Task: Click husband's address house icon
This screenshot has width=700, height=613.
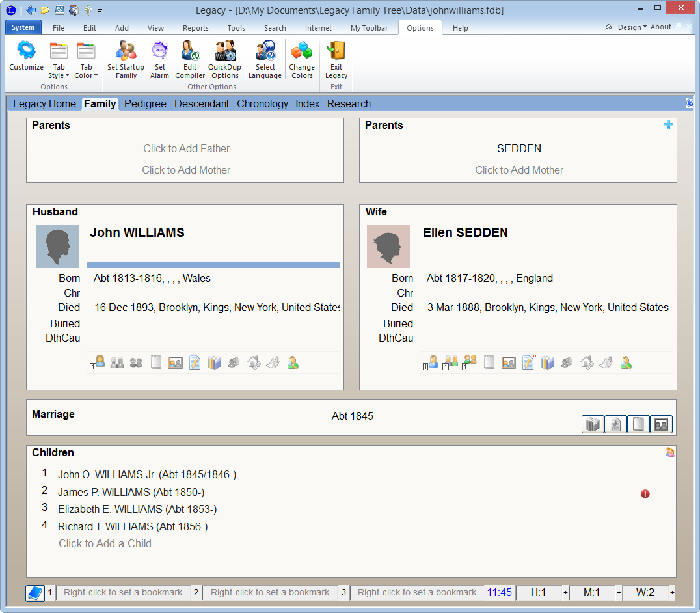Action: click(254, 362)
